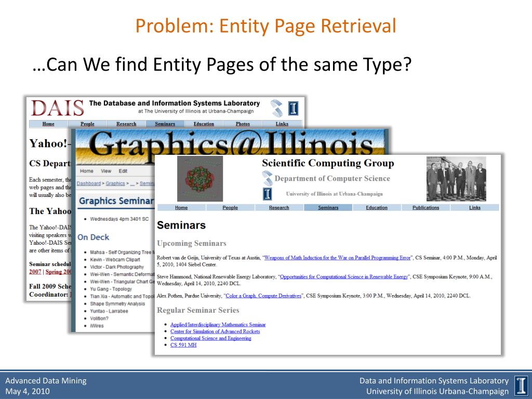
Task: Open People tab in Scientific Computing page
Action: coord(230,208)
